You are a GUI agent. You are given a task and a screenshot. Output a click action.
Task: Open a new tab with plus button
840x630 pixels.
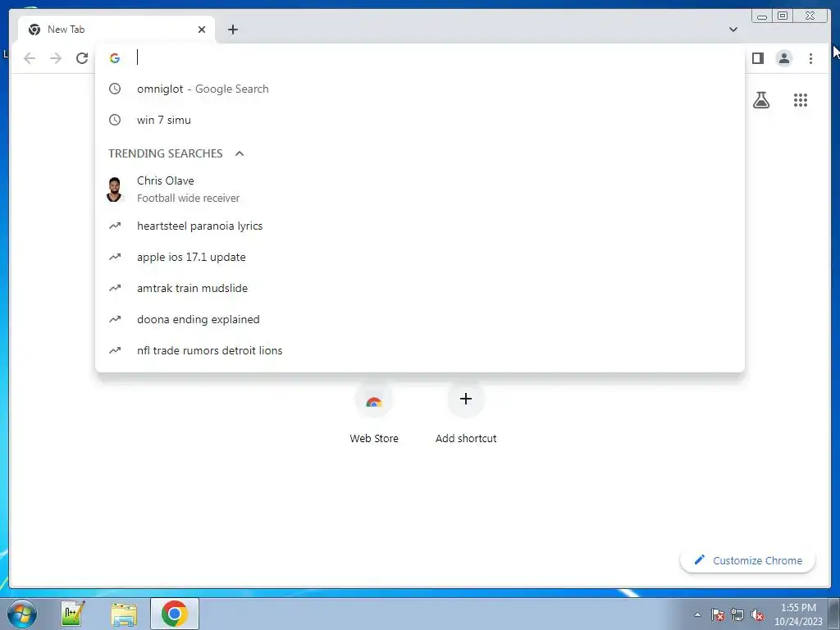click(232, 30)
